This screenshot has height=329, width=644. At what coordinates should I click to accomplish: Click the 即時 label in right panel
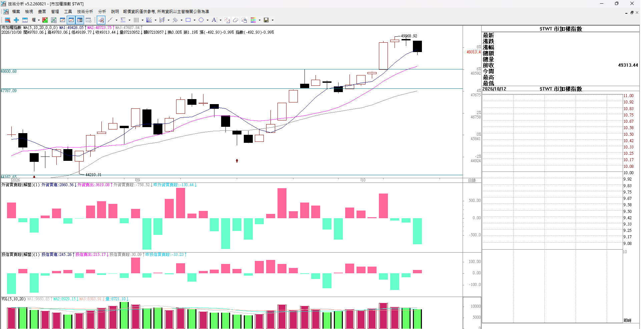(627, 320)
